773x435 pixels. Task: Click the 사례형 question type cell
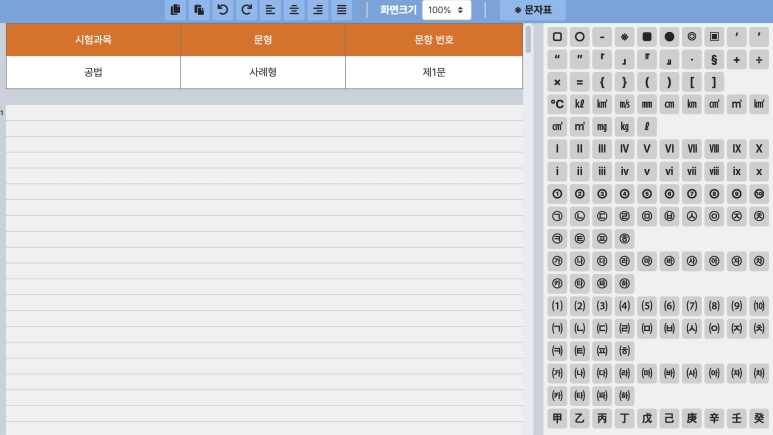pyautogui.click(x=263, y=72)
